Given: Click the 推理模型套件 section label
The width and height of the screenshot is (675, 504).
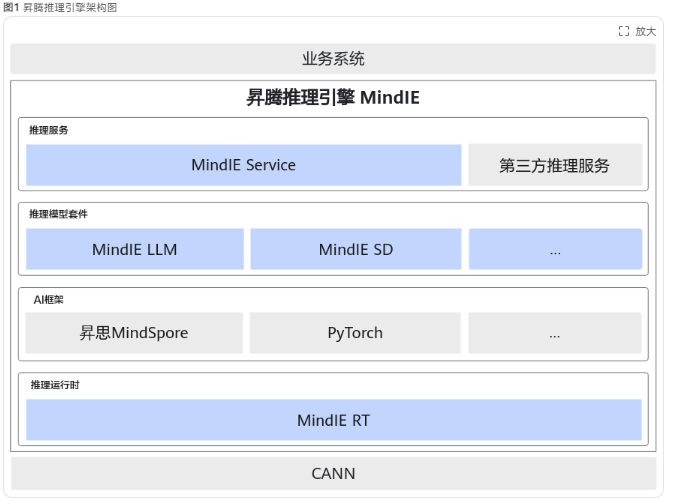Looking at the screenshot, I should point(58,214).
